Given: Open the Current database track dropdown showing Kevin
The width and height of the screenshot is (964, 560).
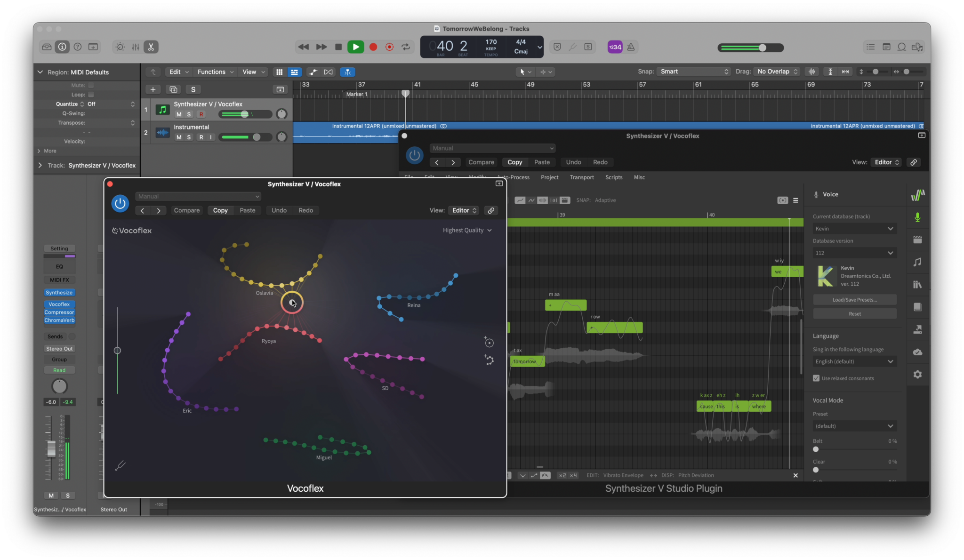Looking at the screenshot, I should (x=854, y=228).
